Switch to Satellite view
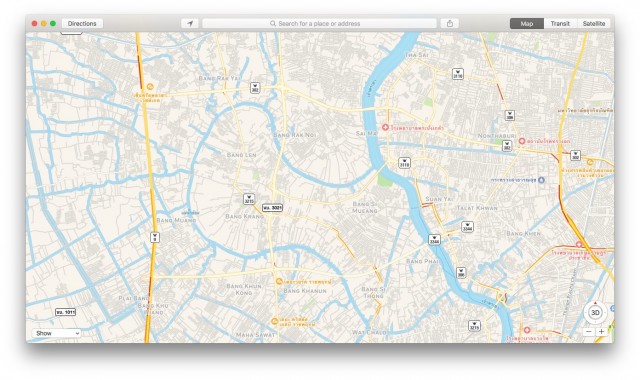640x380 pixels. click(594, 24)
